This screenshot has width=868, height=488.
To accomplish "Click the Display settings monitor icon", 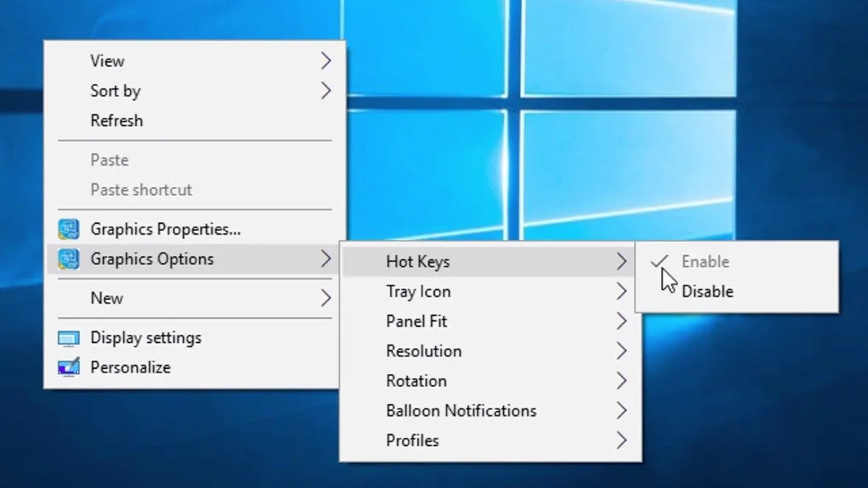I will (x=68, y=338).
